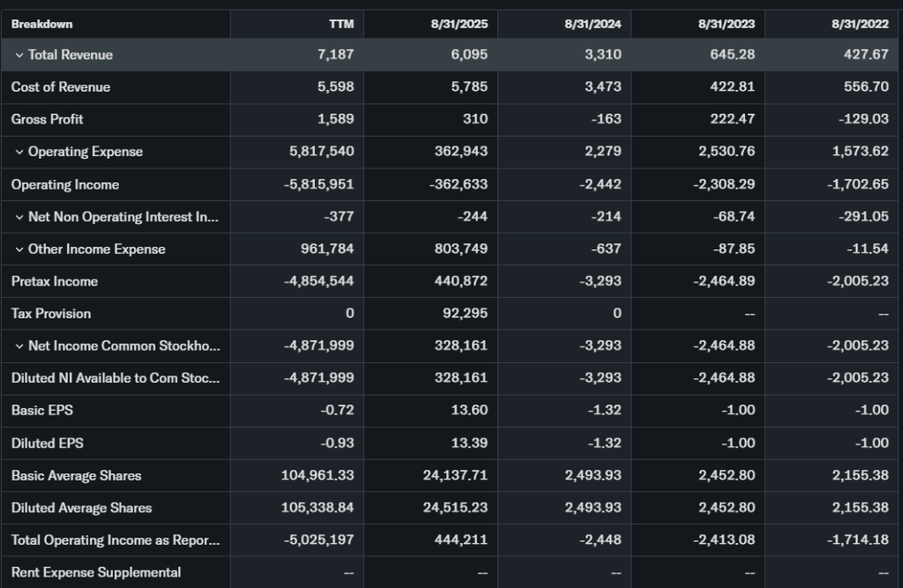Click the Operating Income row label

pos(65,184)
